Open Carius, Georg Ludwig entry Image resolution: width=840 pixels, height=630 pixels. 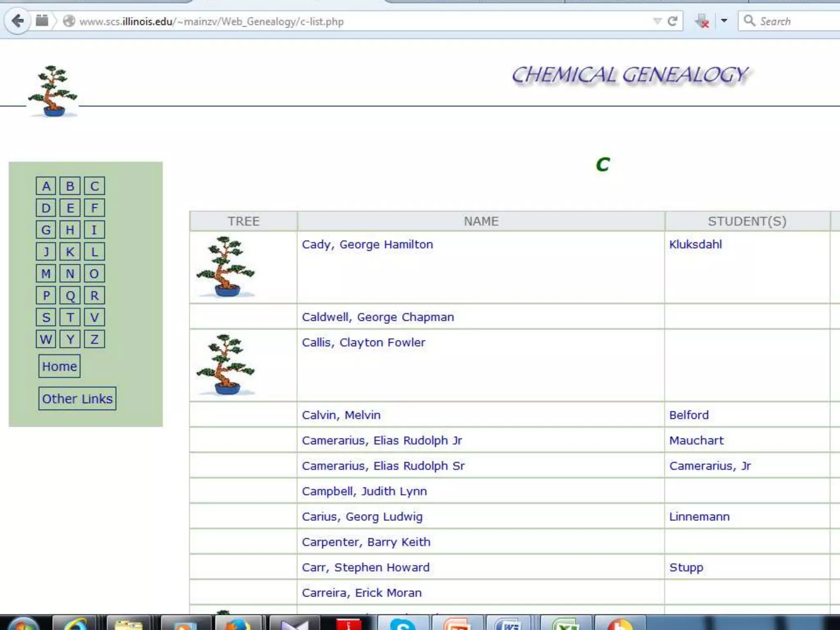[x=362, y=517]
